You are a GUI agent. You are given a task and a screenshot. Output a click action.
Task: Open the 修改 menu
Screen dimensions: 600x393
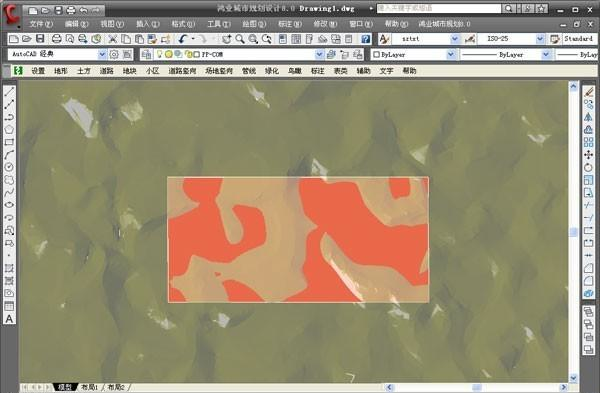(x=325, y=24)
